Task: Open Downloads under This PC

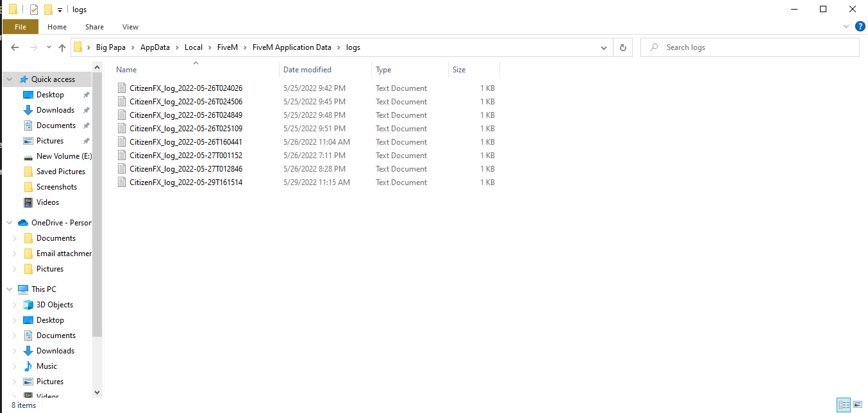Action: 55,351
